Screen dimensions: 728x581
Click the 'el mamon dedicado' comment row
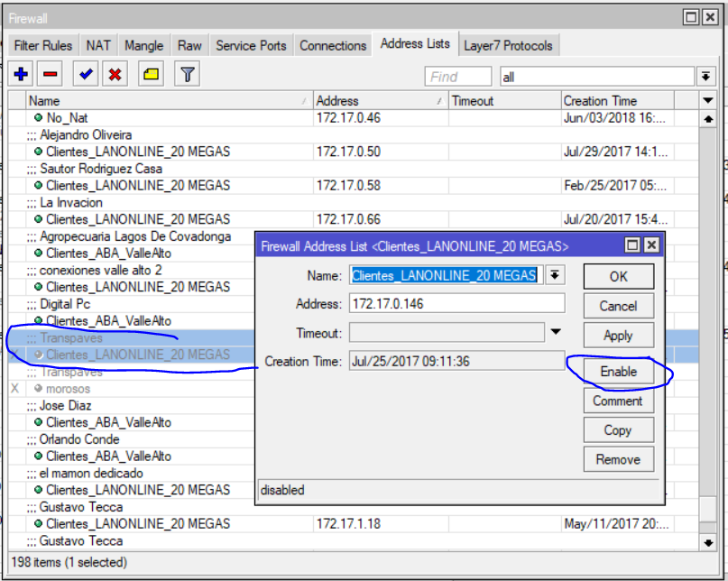pyautogui.click(x=133, y=474)
